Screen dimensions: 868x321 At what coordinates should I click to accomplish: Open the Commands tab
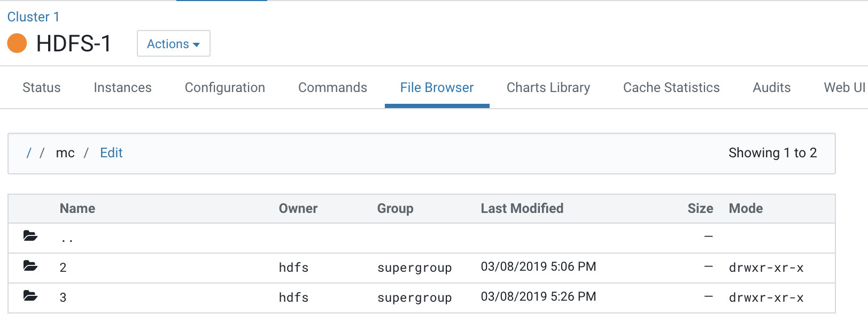click(x=332, y=88)
